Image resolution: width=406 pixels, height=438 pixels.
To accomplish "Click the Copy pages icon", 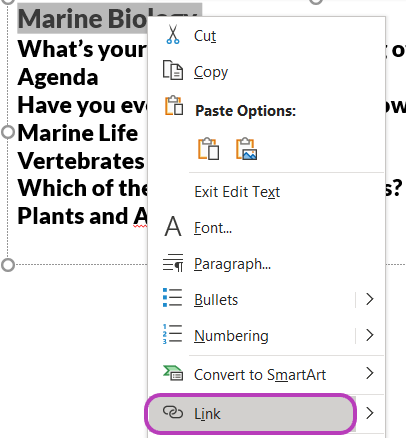I will [173, 70].
